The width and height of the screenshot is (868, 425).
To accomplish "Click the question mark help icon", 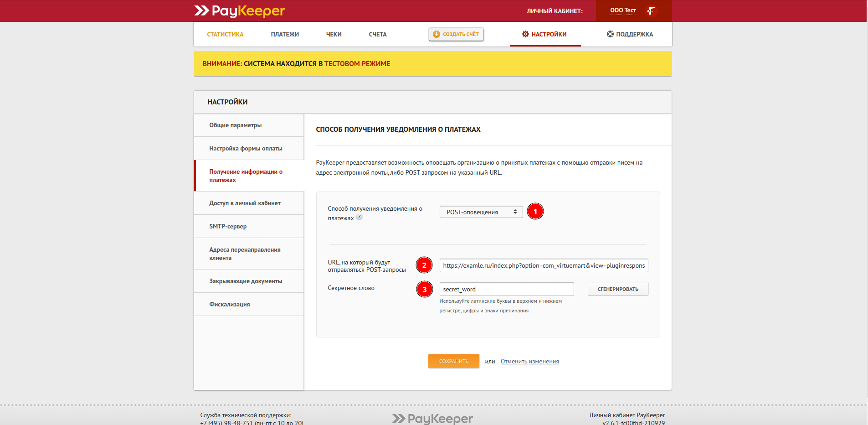I will [x=359, y=218].
